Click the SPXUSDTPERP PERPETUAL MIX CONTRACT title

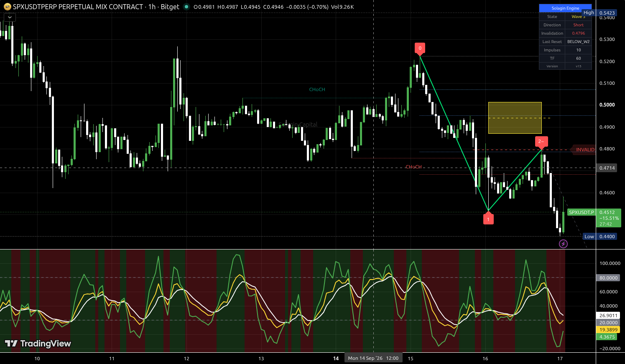tap(78, 7)
